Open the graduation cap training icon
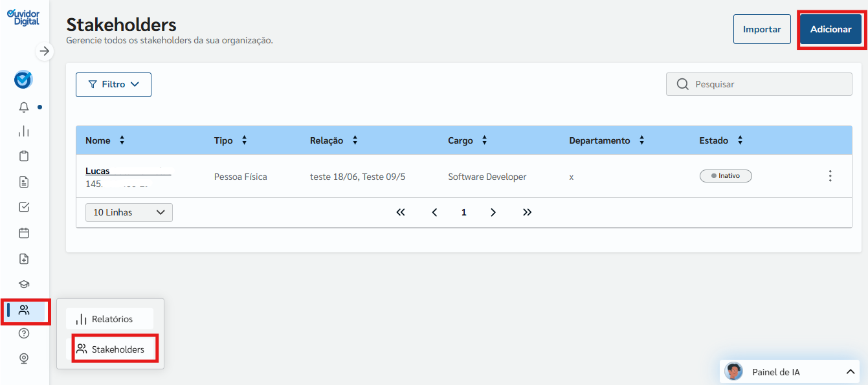The width and height of the screenshot is (868, 385). coord(24,284)
